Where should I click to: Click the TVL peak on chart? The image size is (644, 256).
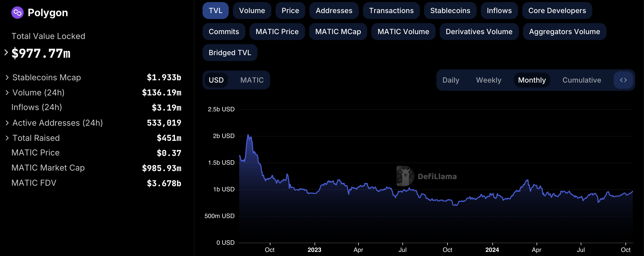pos(248,135)
